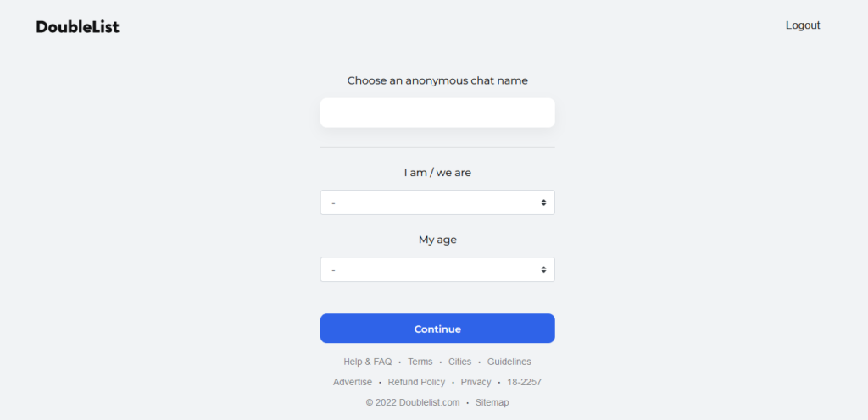868x420 pixels.
Task: Open the Sitemap link
Action: coord(492,402)
